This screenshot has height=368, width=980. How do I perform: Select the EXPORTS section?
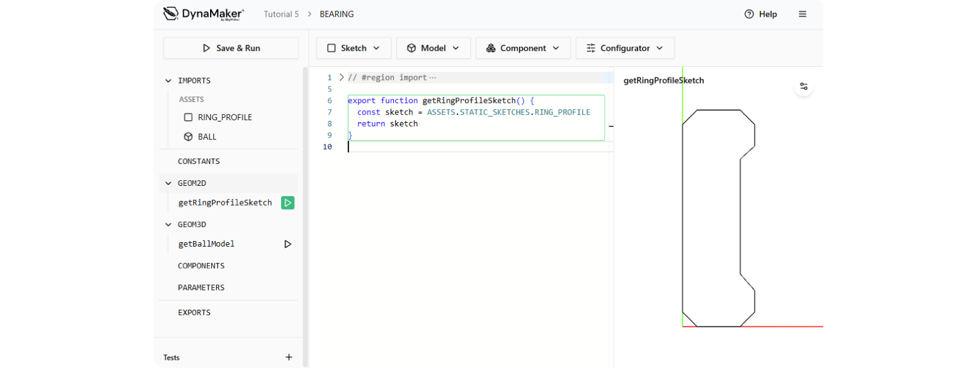194,312
